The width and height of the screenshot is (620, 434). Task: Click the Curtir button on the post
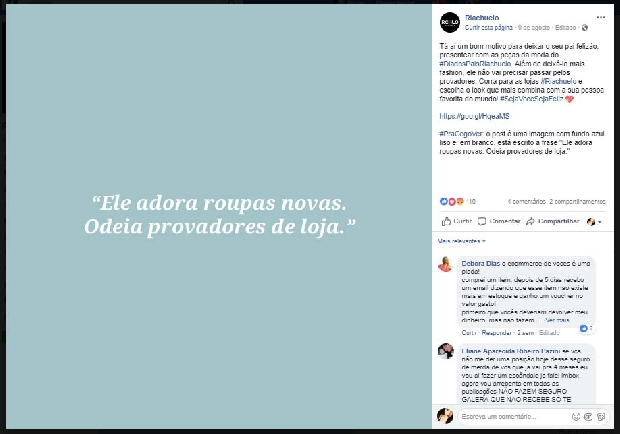(457, 221)
